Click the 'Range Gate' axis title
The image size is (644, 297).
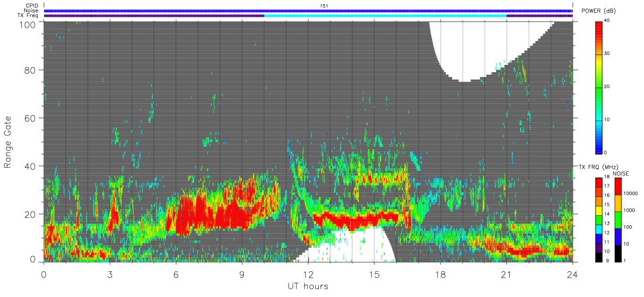click(x=8, y=141)
